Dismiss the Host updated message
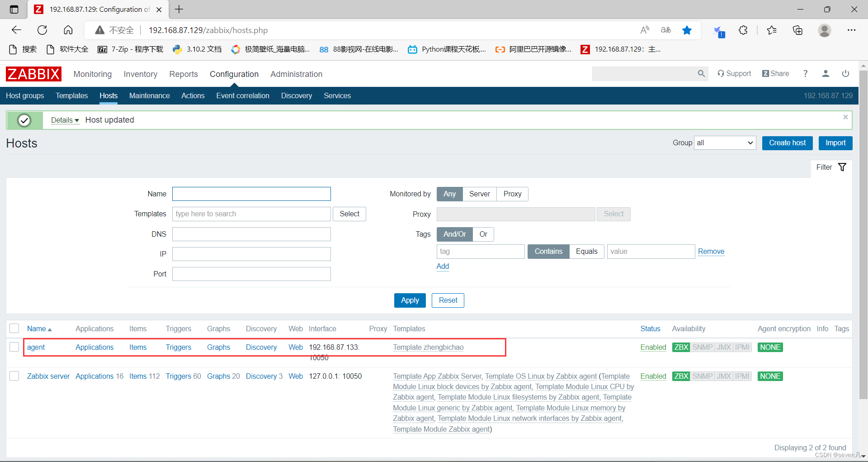The width and height of the screenshot is (868, 462). (845, 117)
